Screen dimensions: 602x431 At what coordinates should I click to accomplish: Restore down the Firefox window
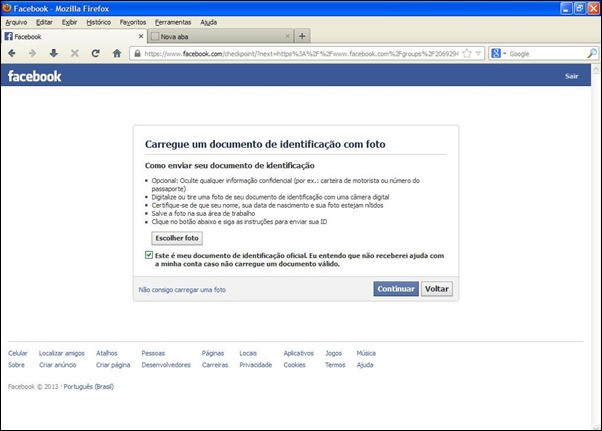[579, 8]
